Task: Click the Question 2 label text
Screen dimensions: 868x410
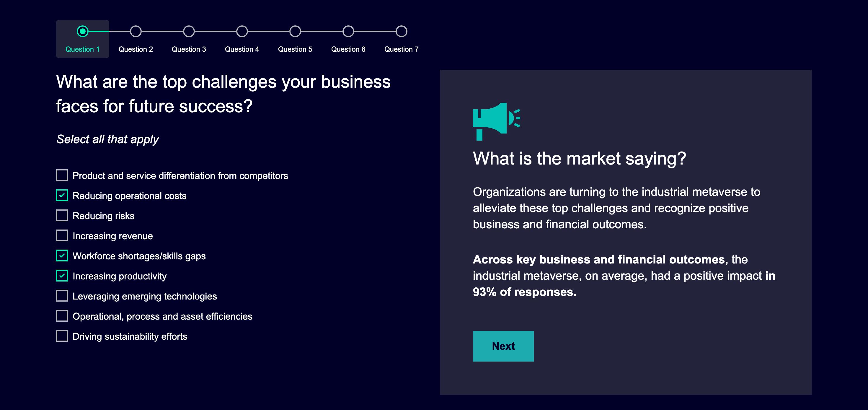Action: (136, 49)
